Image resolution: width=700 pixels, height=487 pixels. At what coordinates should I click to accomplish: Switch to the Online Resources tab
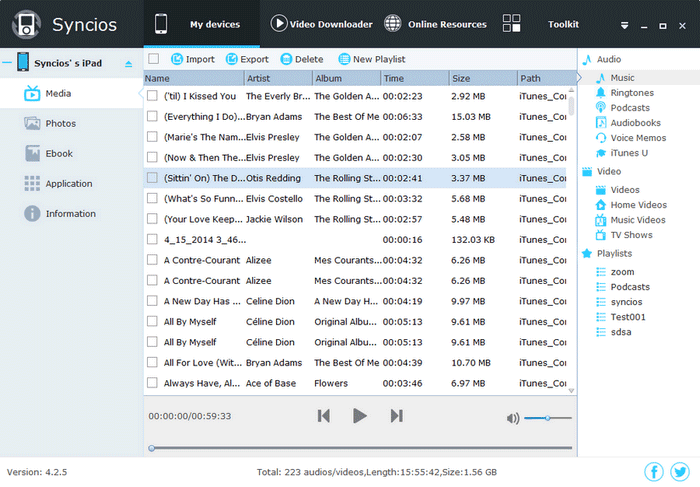pyautogui.click(x=435, y=24)
